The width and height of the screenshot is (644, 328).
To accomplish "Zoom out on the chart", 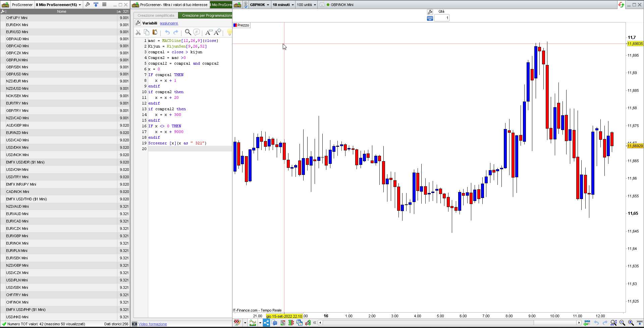I will (622, 323).
